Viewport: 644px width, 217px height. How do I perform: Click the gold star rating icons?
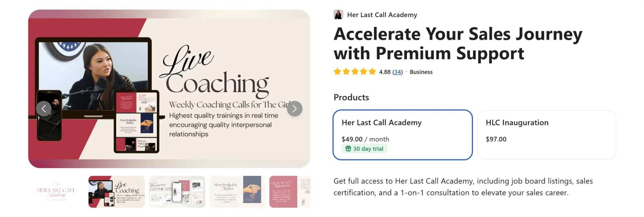[355, 71]
